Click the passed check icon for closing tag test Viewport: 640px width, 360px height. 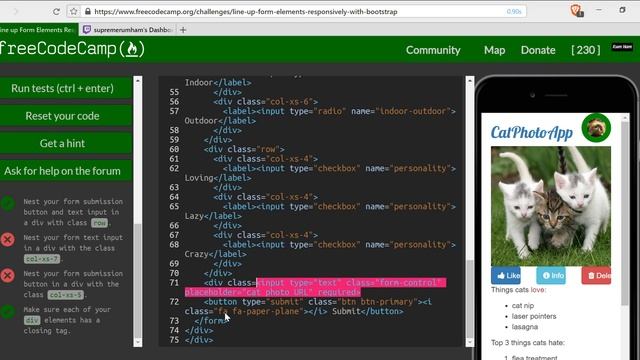(8, 311)
